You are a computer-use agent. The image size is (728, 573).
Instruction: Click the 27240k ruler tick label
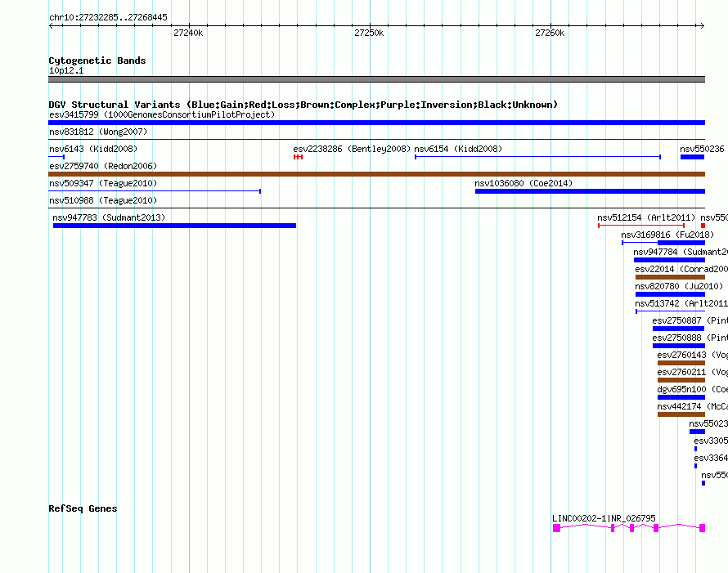coord(188,33)
